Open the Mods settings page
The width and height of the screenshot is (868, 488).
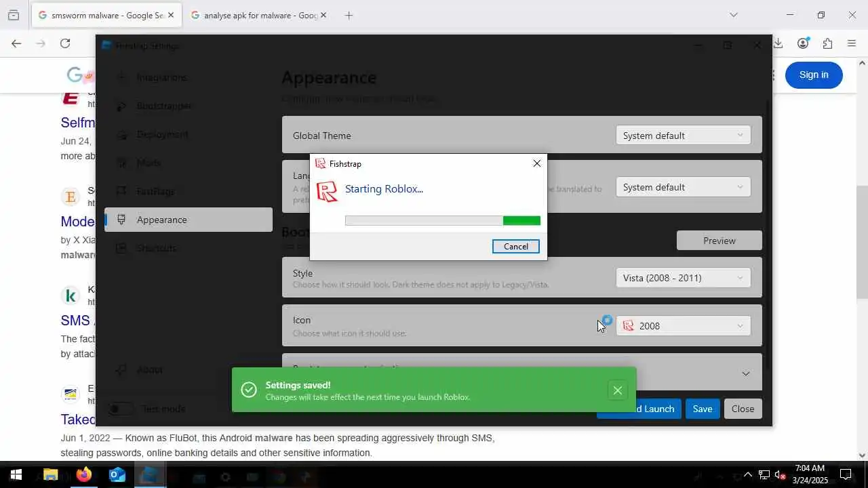click(189, 163)
